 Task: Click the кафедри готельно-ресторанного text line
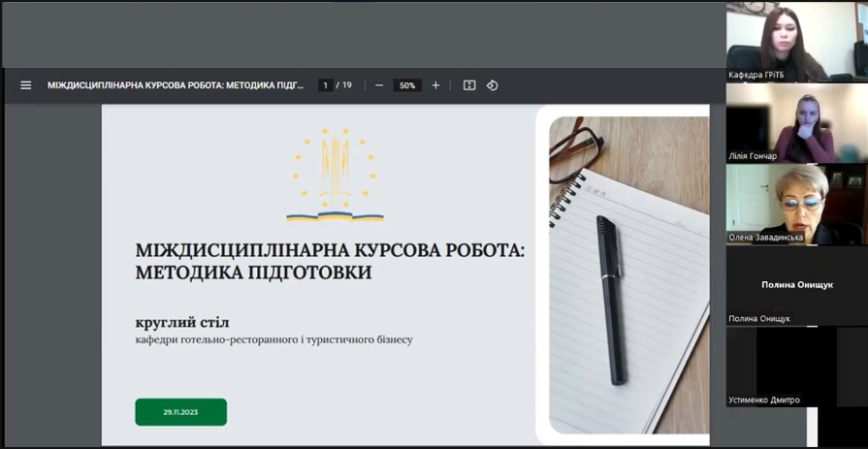tap(274, 339)
